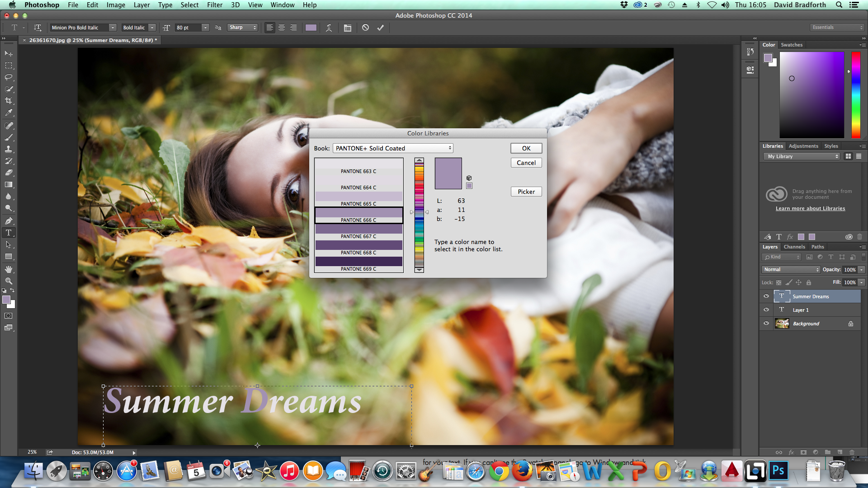
Task: Select the Quick Selection tool
Action: pos(9,89)
